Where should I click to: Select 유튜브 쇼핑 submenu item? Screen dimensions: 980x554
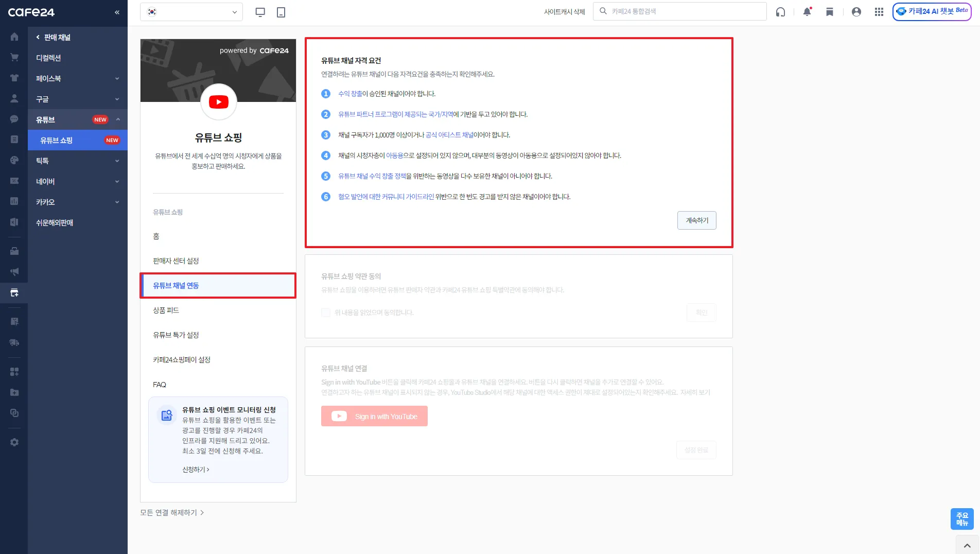78,140
